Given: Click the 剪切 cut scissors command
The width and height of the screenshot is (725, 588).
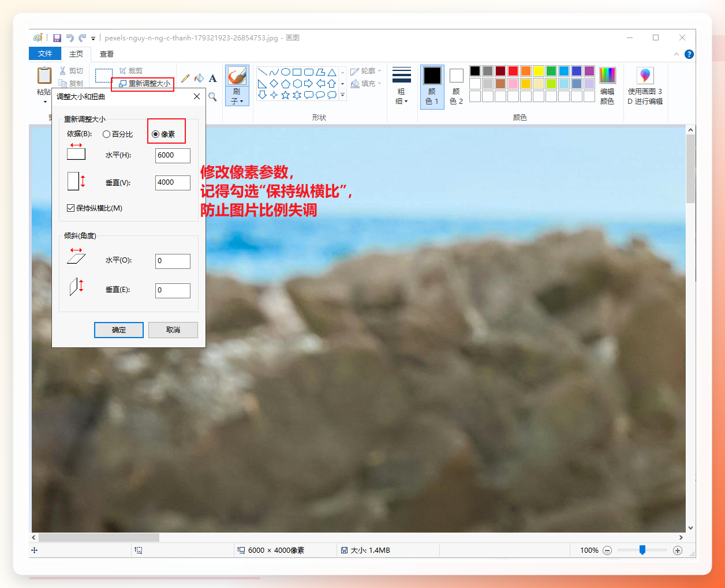Looking at the screenshot, I should pos(72,70).
